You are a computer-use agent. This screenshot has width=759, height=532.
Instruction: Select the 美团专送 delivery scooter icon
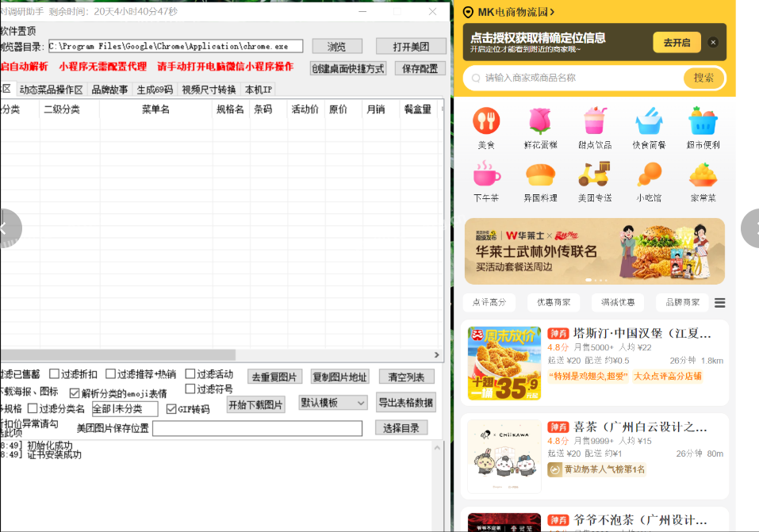[594, 174]
